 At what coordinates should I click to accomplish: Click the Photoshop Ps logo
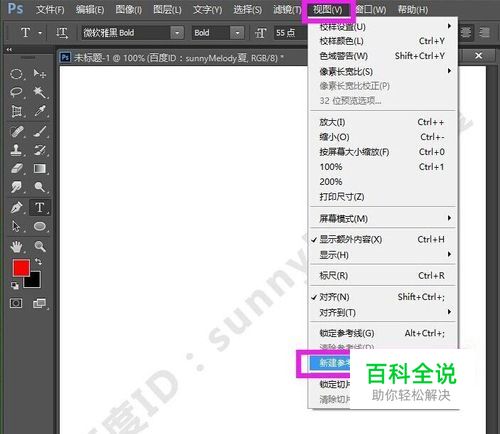15,8
